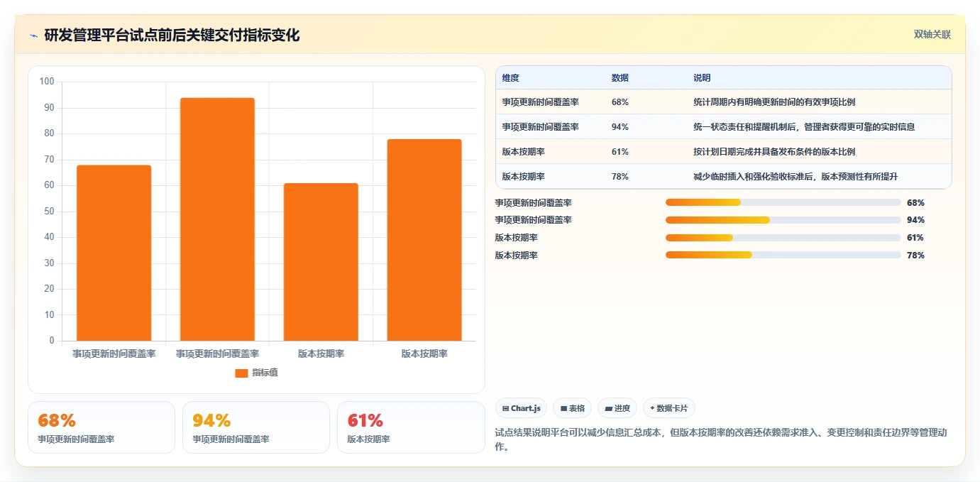Click the 78% value beside the last progress bar
980x482 pixels.
click(x=915, y=256)
